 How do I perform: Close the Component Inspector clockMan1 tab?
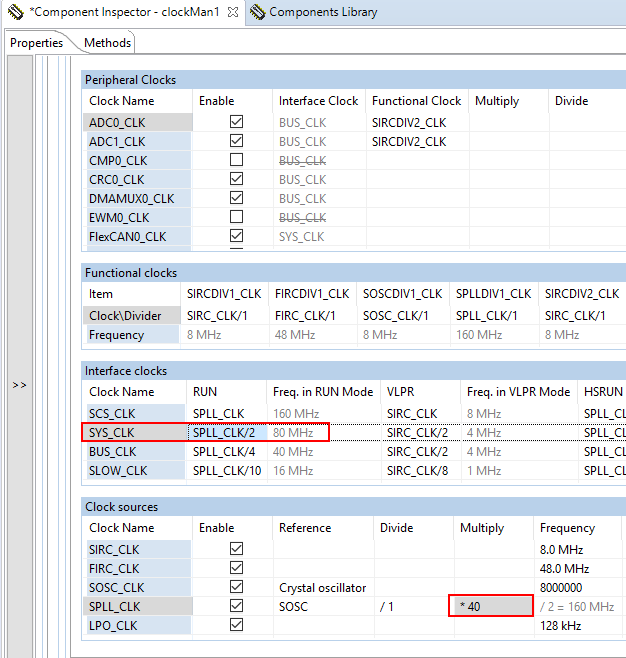[x=233, y=12]
